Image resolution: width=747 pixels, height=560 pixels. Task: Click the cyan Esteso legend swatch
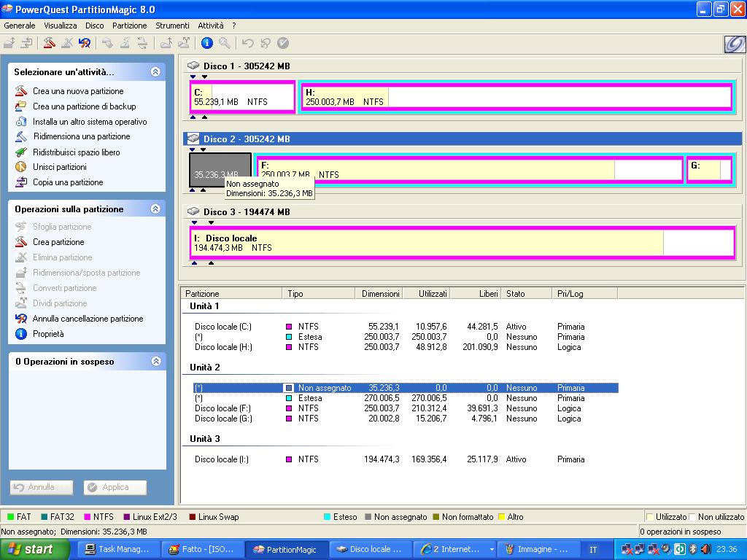click(x=327, y=517)
